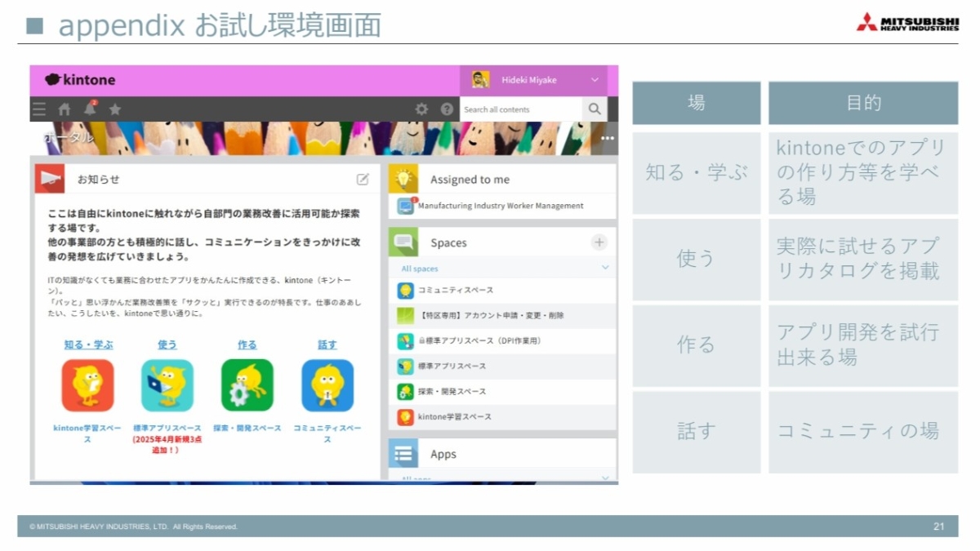Click the Apps list header icon
The width and height of the screenshot is (980, 551).
[x=403, y=454]
